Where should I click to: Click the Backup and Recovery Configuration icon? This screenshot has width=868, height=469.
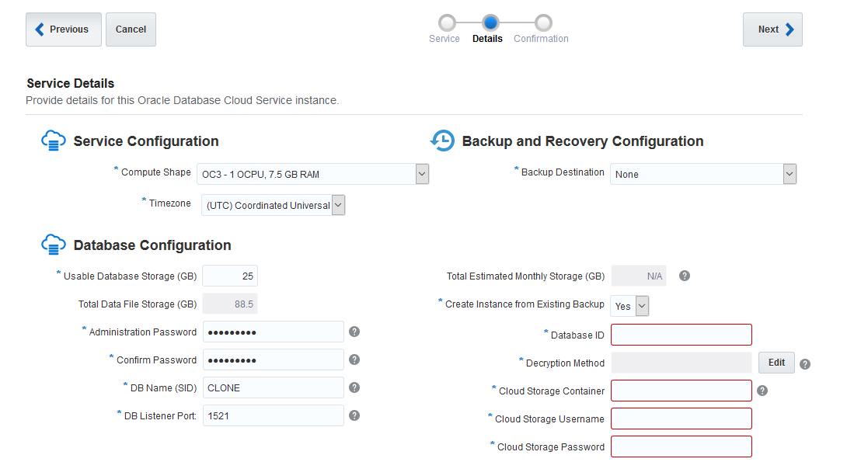(x=442, y=141)
